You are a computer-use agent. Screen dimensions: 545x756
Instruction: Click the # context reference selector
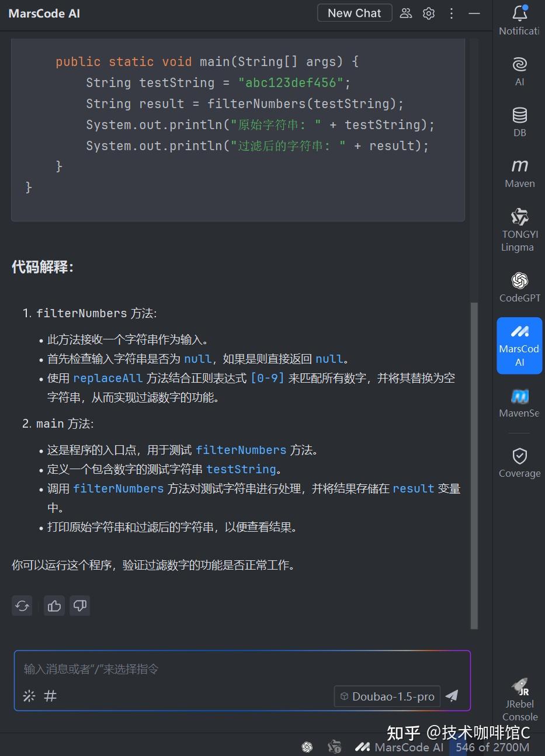tap(50, 696)
